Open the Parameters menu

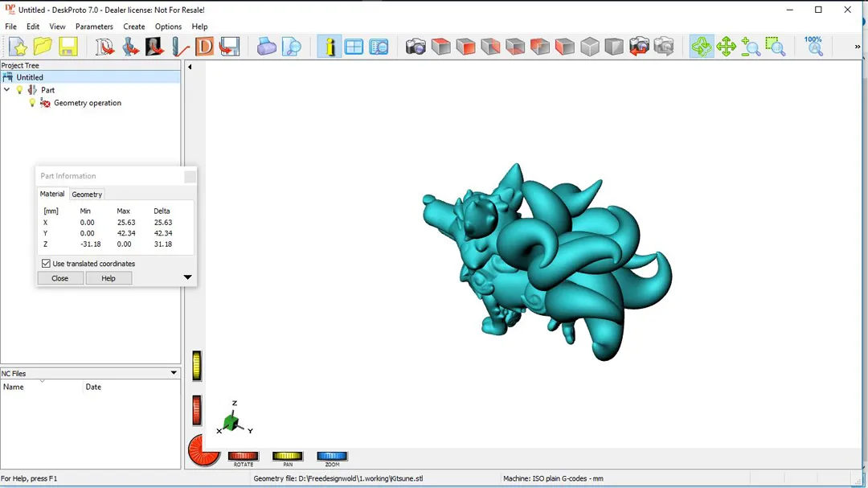coord(94,27)
